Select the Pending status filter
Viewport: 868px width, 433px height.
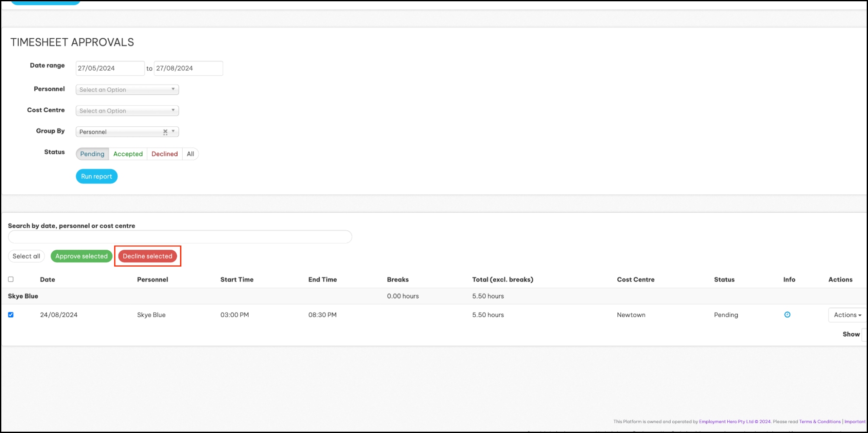92,154
